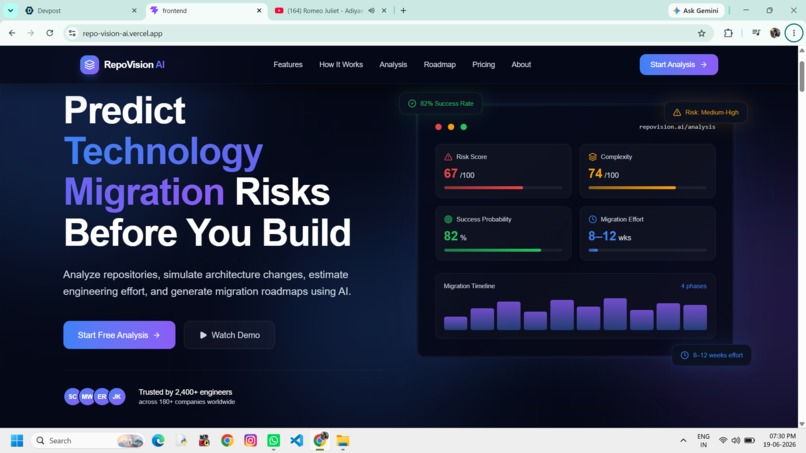This screenshot has width=806, height=453.
Task: Open File Explorer from taskbar
Action: coord(343,441)
